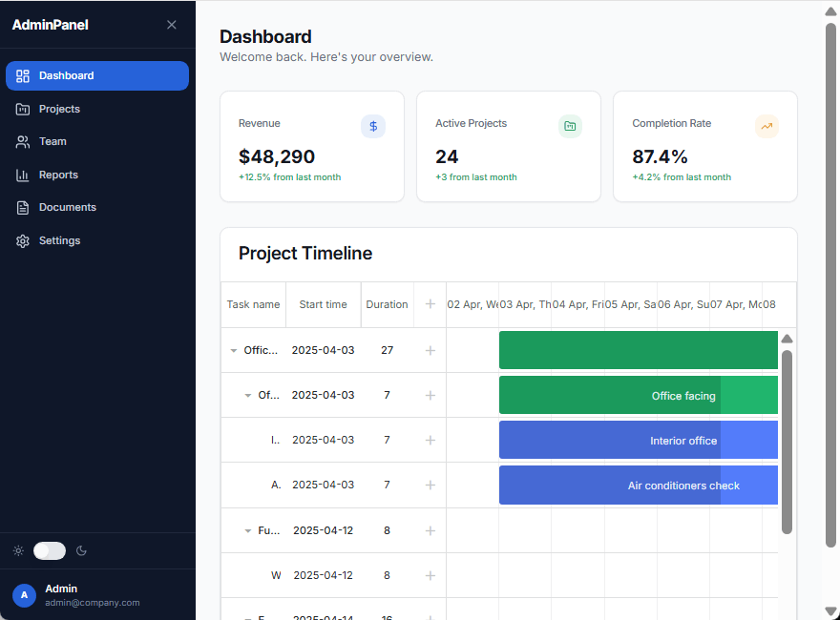840x620 pixels.
Task: Select Team in the sidebar menu
Action: [53, 141]
